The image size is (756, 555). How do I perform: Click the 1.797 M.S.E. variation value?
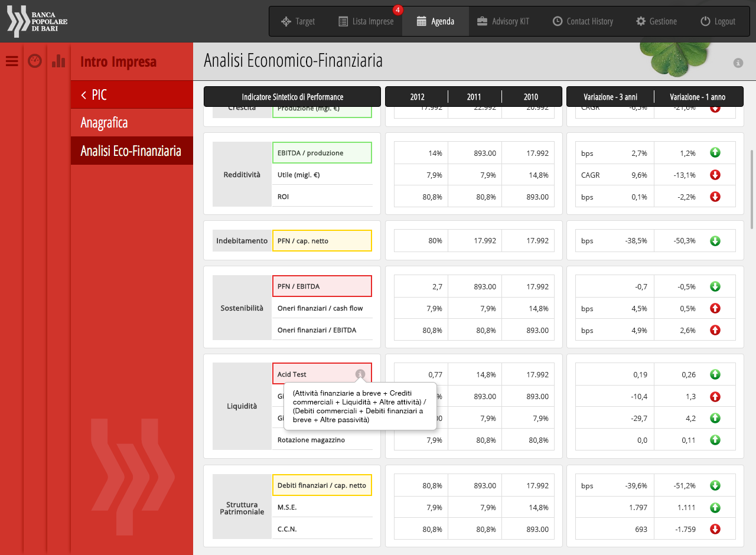tap(638, 507)
